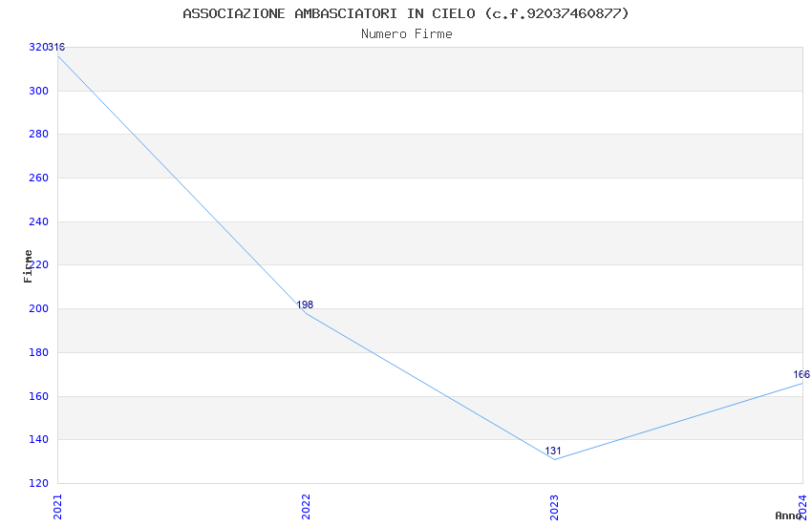Click the x-axis year 2021
Image resolution: width=812 pixels, height=525 pixels.
pyautogui.click(x=57, y=506)
